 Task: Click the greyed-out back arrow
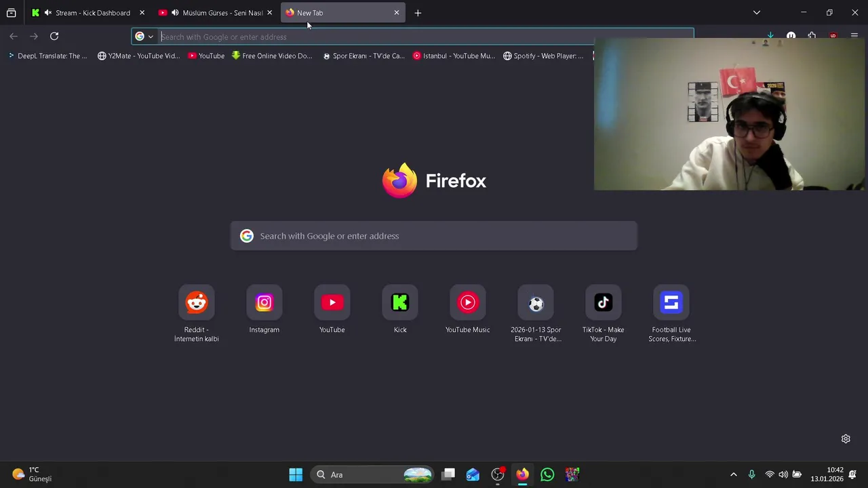pos(14,36)
